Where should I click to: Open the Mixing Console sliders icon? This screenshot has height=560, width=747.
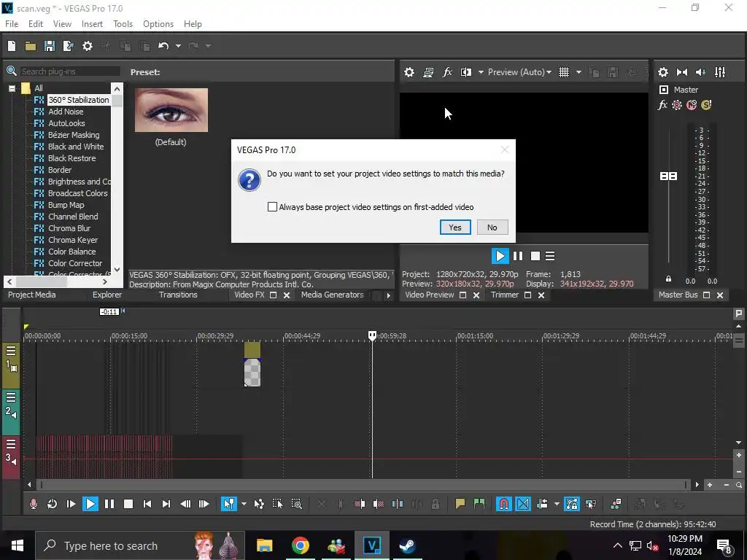point(720,72)
